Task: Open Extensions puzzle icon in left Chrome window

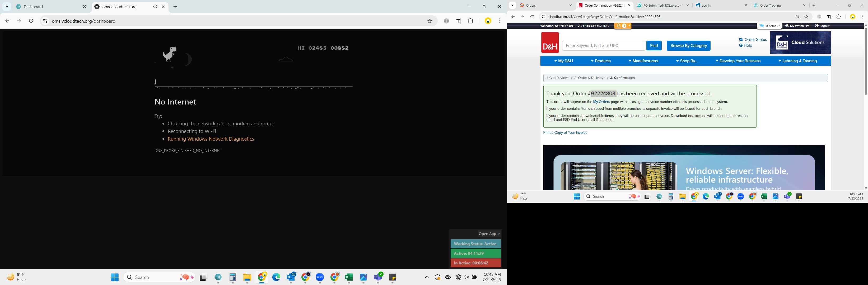Action: [x=471, y=21]
